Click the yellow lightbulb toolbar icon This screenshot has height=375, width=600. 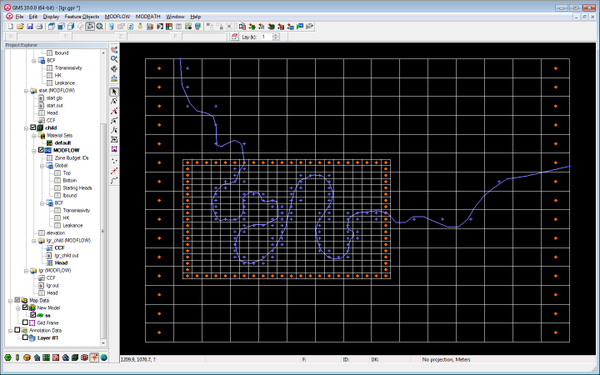pyautogui.click(x=140, y=26)
